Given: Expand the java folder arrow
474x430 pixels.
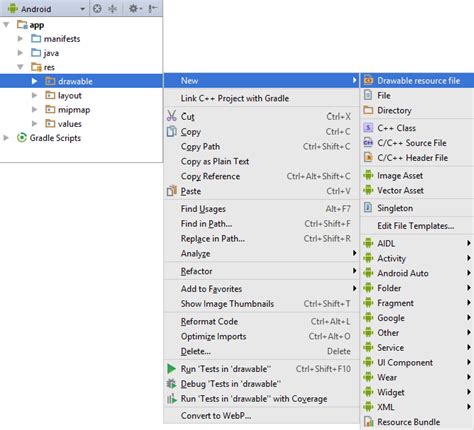Looking at the screenshot, I should point(20,53).
